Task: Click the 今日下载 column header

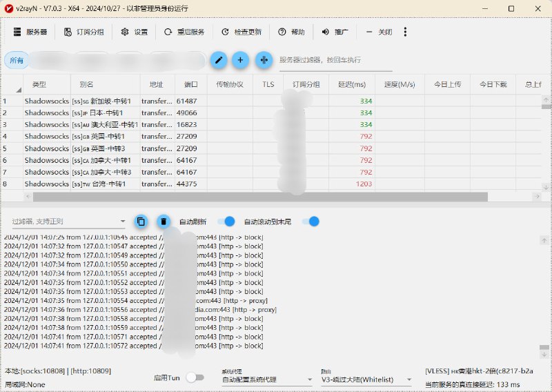Action: tap(493, 84)
